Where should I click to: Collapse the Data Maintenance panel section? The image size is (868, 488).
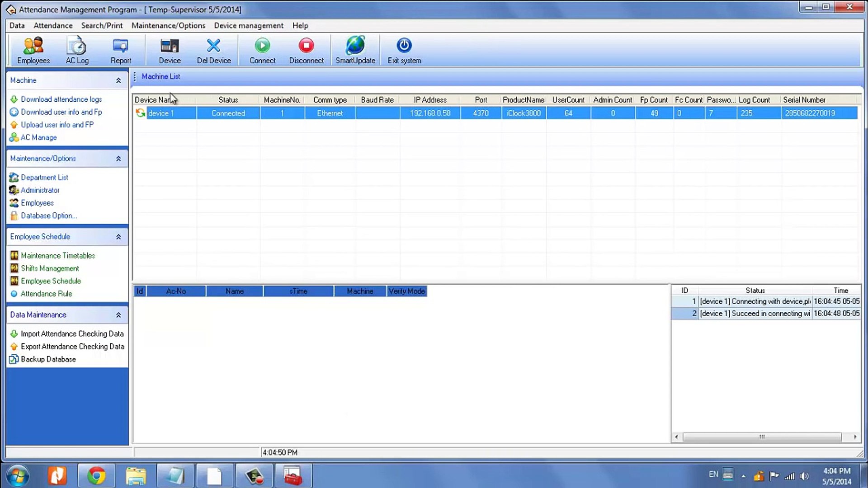point(118,315)
